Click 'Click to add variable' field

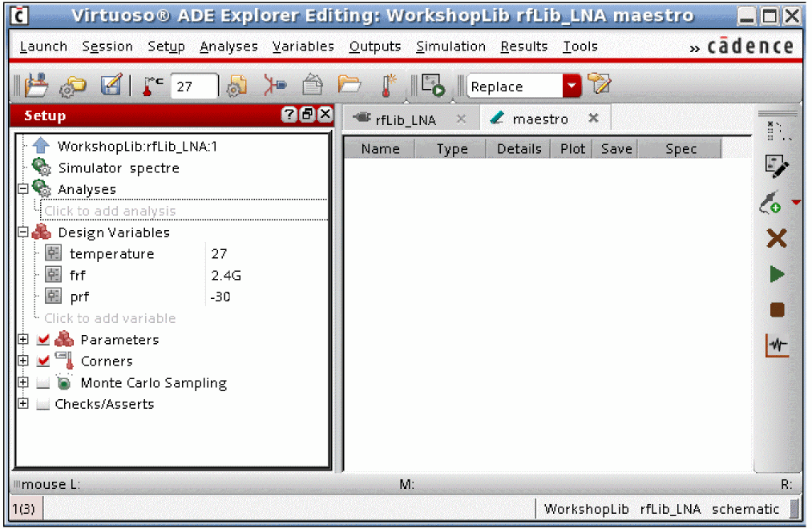tap(110, 318)
